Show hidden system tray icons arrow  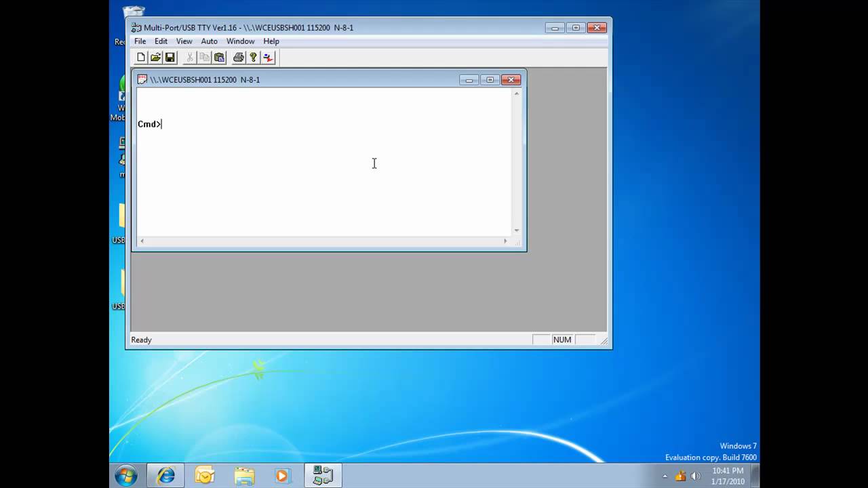[665, 476]
